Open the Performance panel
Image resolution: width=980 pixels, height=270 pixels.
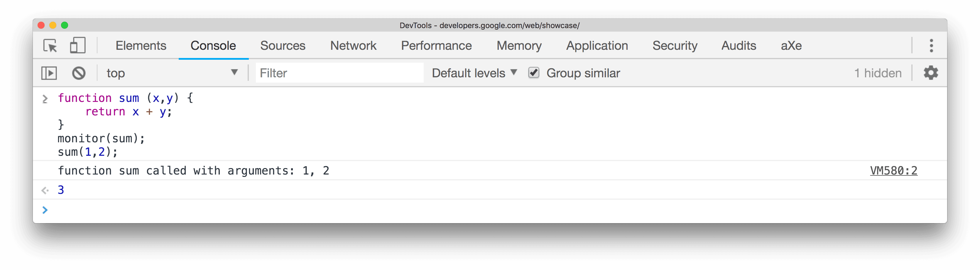coord(436,46)
